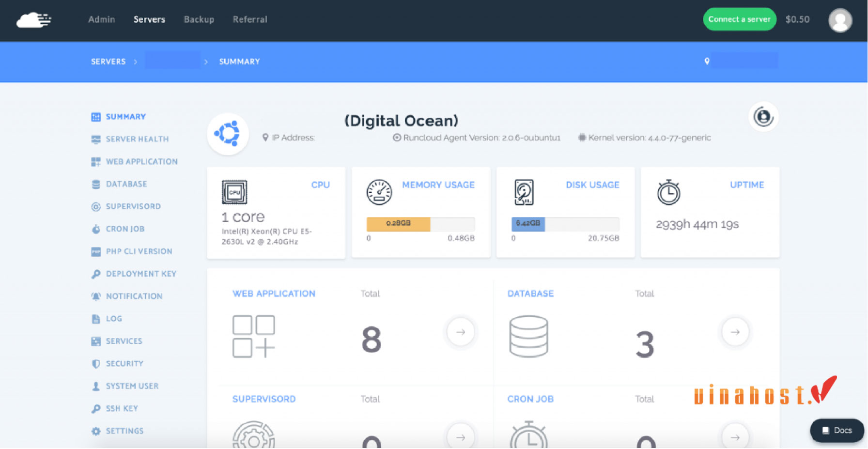Screen dimensions: 868x449
Task: Click the System User person icon
Action: pyautogui.click(x=96, y=387)
